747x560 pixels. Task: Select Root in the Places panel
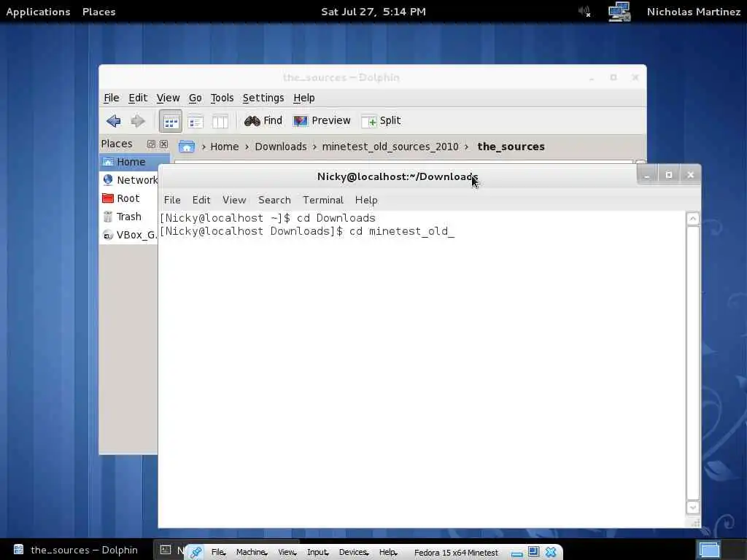129,198
